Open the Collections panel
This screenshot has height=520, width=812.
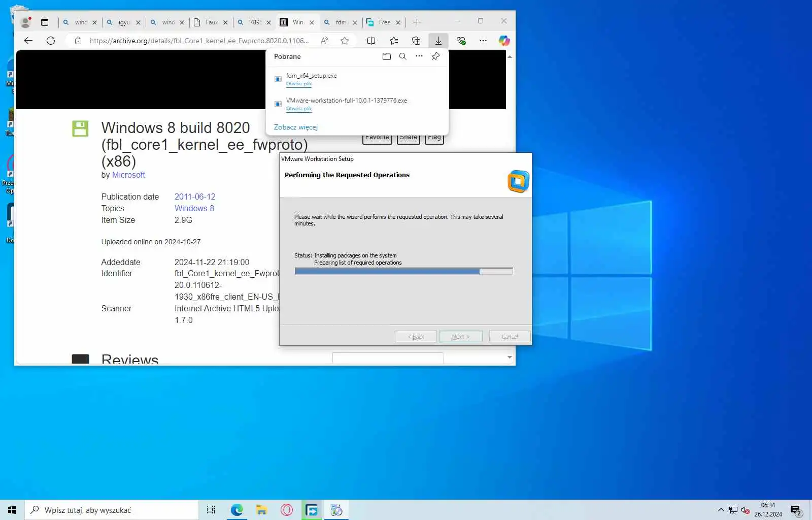(x=416, y=41)
